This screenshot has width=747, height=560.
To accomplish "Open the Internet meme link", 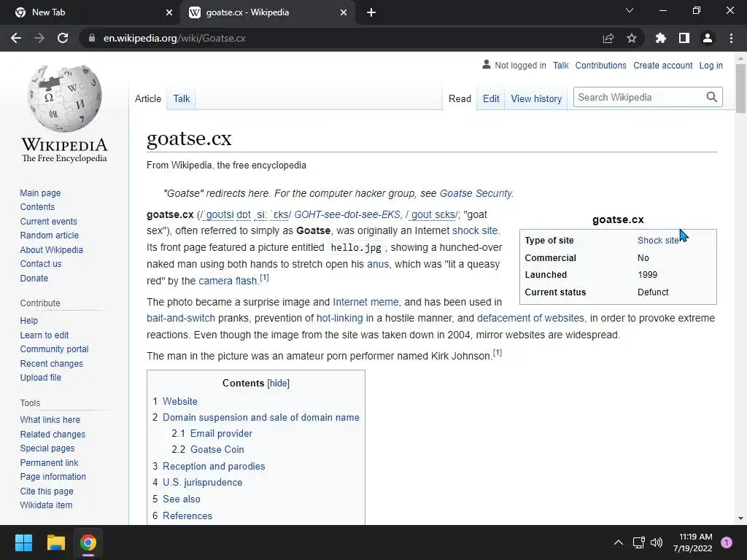I will (365, 302).
